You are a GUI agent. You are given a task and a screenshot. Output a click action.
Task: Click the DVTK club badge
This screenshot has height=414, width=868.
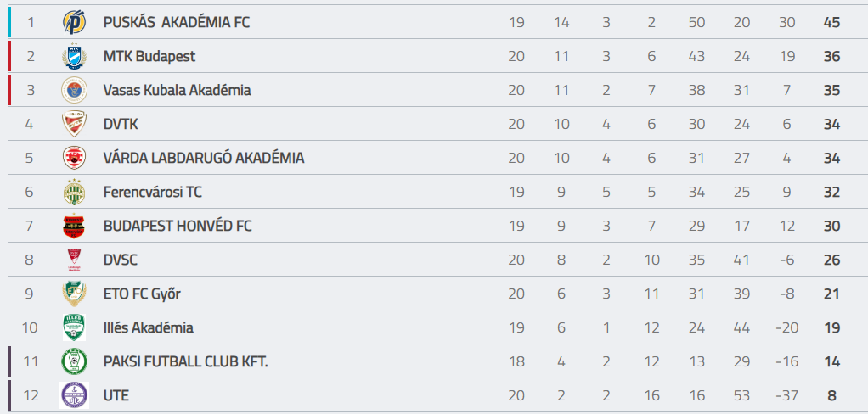(75, 124)
